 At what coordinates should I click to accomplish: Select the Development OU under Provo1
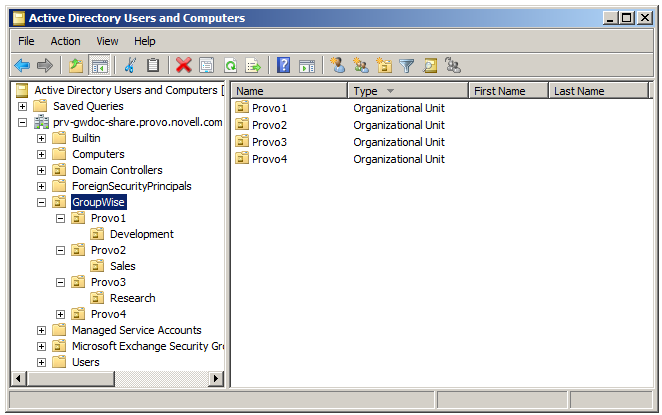[141, 234]
